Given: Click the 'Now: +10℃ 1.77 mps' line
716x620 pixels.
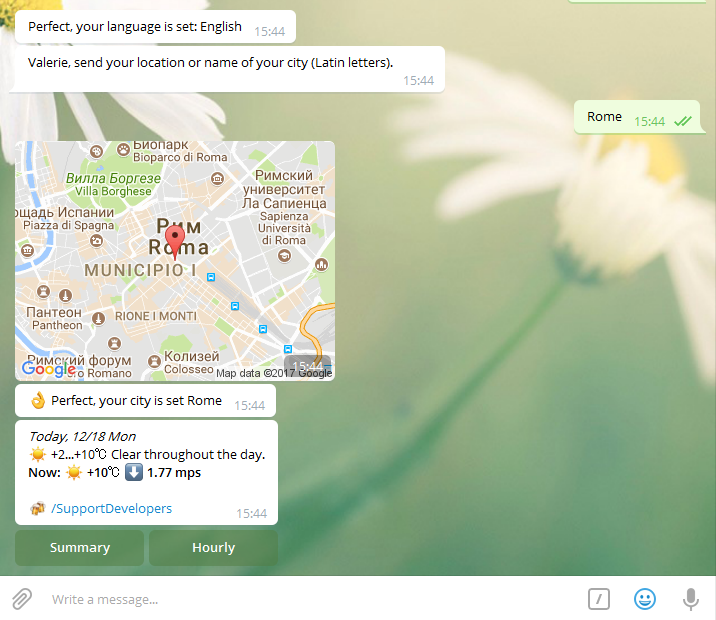Looking at the screenshot, I should (x=115, y=473).
